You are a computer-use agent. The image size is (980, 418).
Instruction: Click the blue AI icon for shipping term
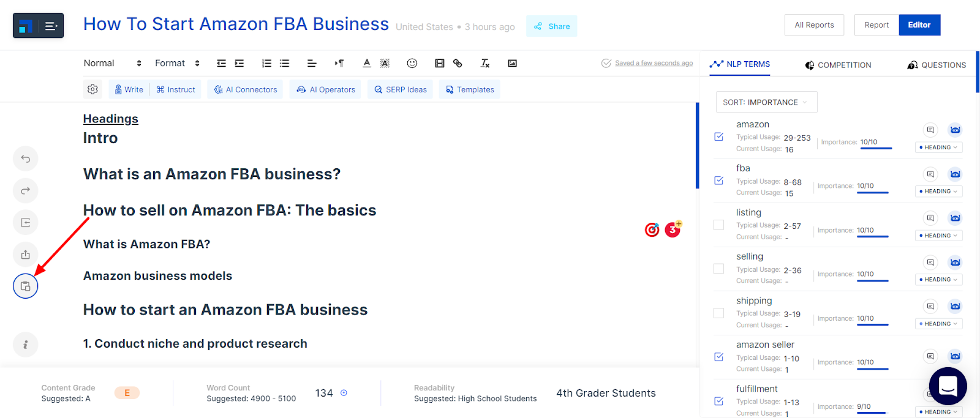(x=955, y=307)
